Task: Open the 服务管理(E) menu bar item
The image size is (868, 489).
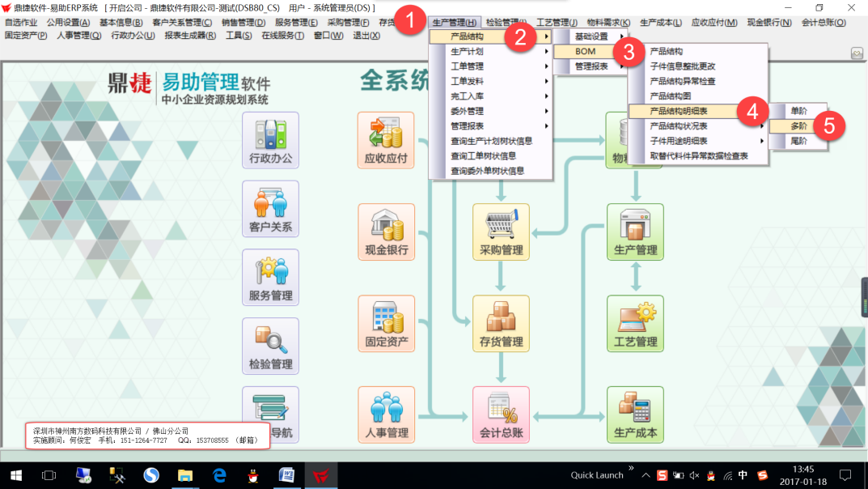Action: pos(296,23)
